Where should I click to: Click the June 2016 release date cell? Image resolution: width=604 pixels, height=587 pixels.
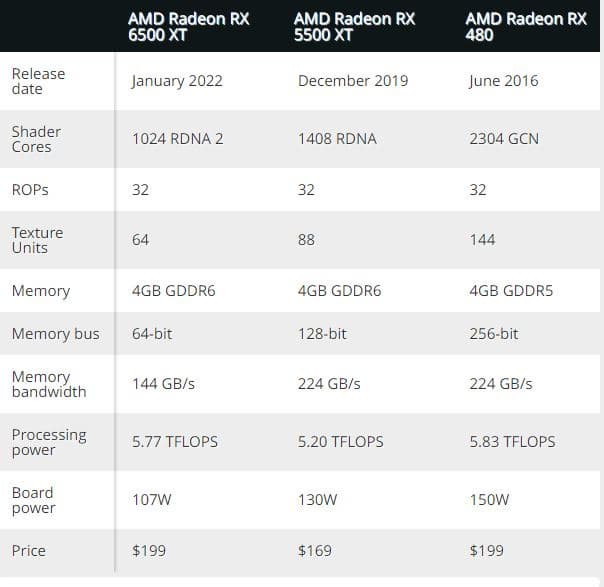tap(503, 81)
